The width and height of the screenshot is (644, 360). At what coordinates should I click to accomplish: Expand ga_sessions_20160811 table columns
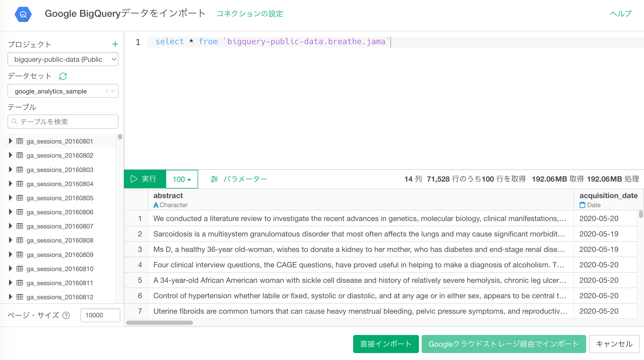(x=10, y=283)
